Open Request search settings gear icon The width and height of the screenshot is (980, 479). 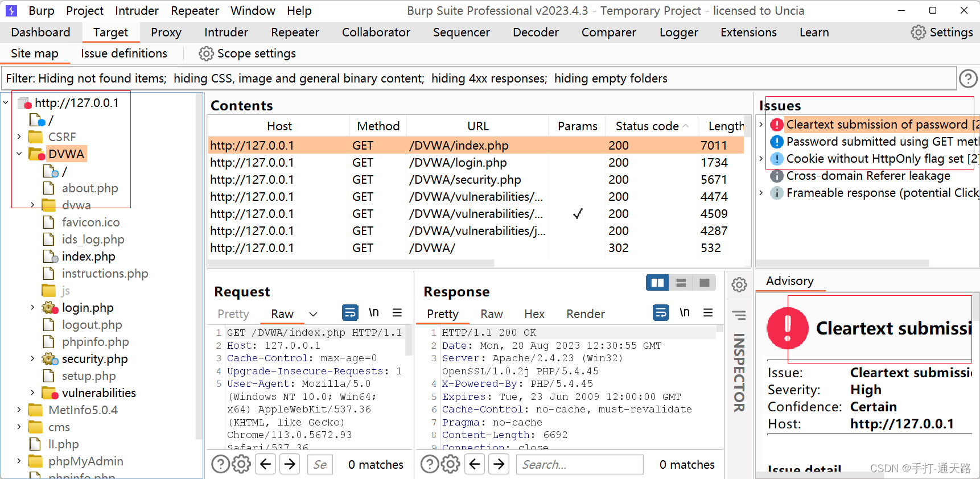click(241, 464)
